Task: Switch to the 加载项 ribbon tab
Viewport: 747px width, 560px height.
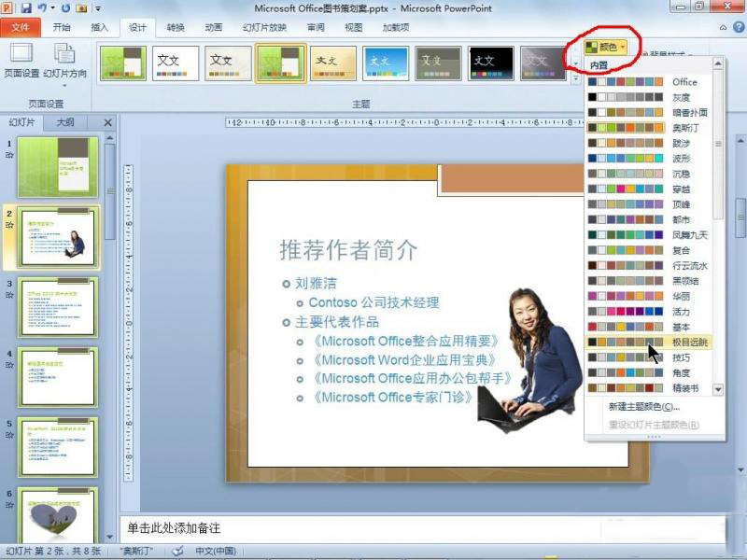Action: [x=395, y=28]
